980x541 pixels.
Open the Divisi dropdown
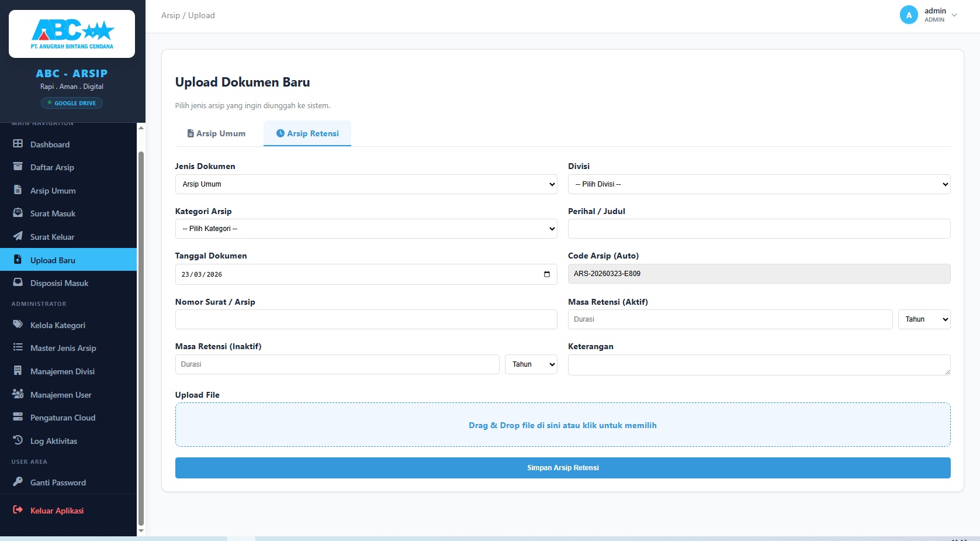click(x=759, y=184)
